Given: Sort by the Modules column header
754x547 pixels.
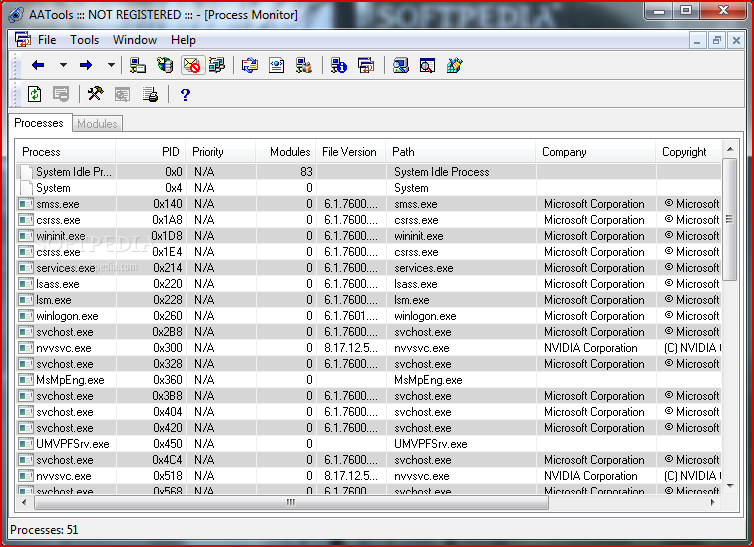Looking at the screenshot, I should coord(286,152).
